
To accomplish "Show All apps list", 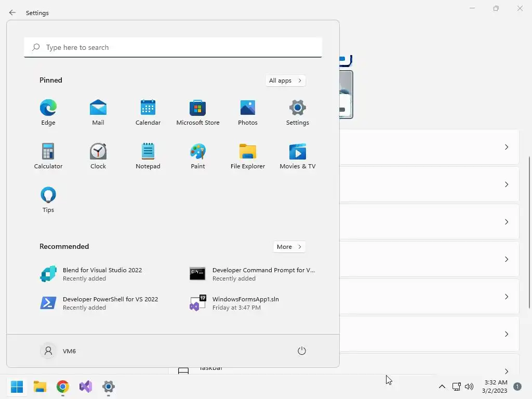I will coord(285,81).
